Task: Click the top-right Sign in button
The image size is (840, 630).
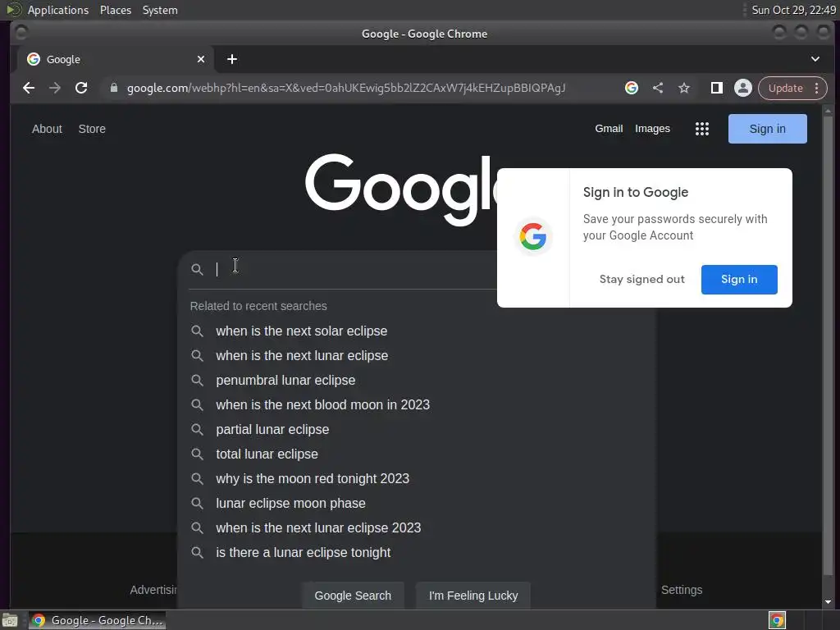Action: coord(767,129)
